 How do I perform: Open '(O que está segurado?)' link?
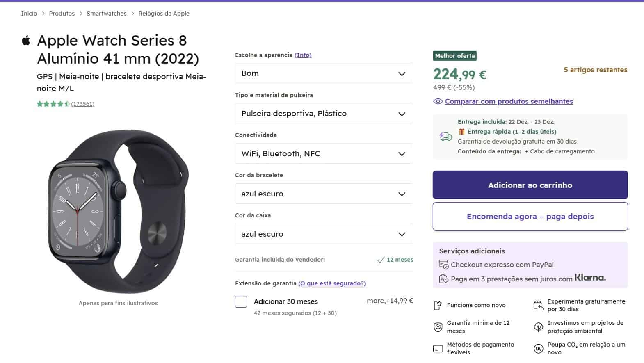(332, 283)
